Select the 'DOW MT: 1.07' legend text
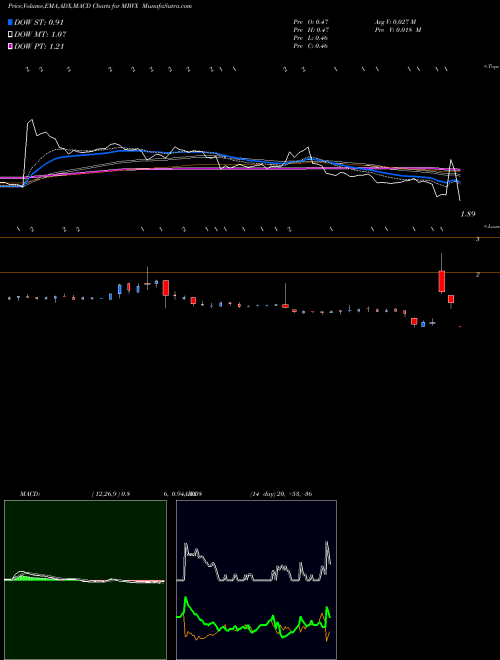This screenshot has height=660, width=500. click(x=40, y=34)
